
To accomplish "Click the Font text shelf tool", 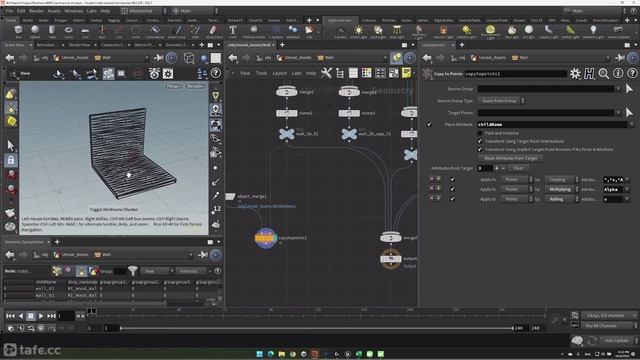I will coord(232,31).
